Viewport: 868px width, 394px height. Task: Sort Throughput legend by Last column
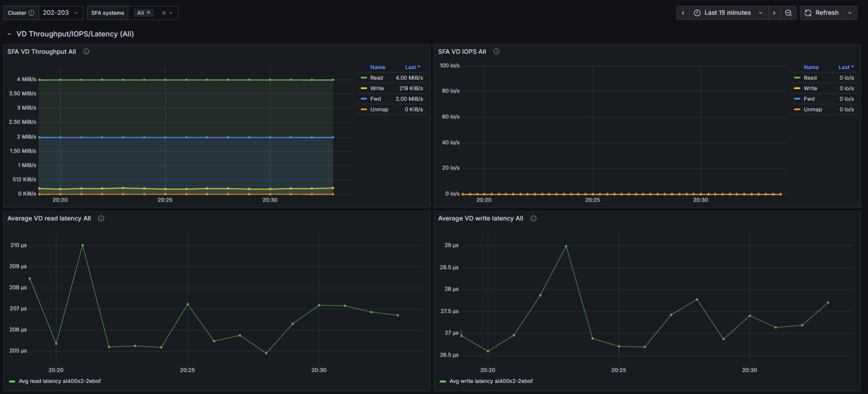click(412, 67)
